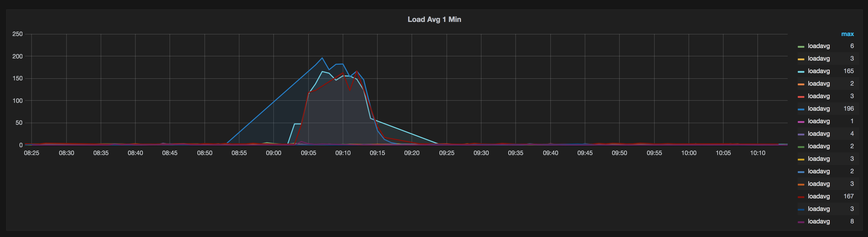Click the 100 label on the y-axis
The width and height of the screenshot is (868, 237).
point(17,101)
